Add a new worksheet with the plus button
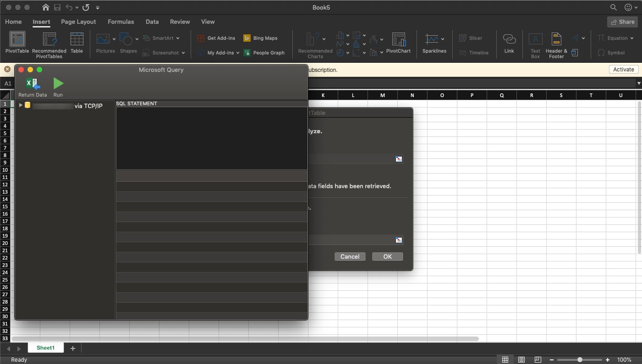642x364 pixels. point(72,348)
